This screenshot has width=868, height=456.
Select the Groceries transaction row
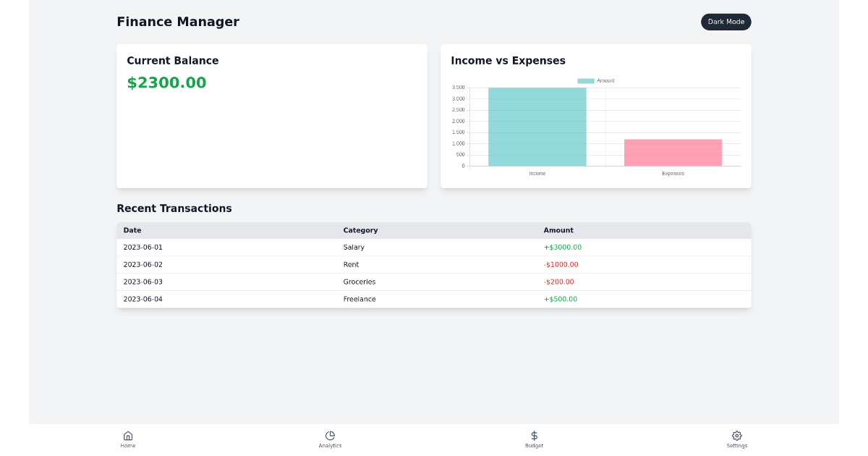(434, 282)
